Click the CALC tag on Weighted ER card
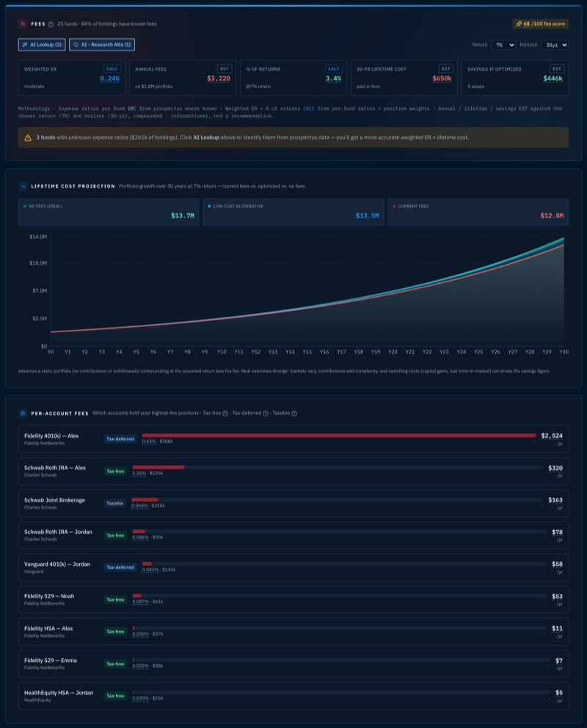 [112, 69]
